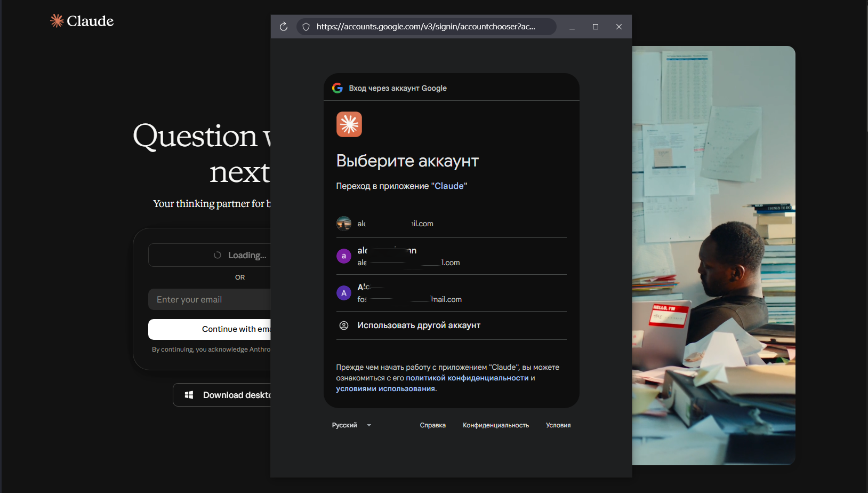Click 'Continue with email' on Claude page

click(210, 329)
